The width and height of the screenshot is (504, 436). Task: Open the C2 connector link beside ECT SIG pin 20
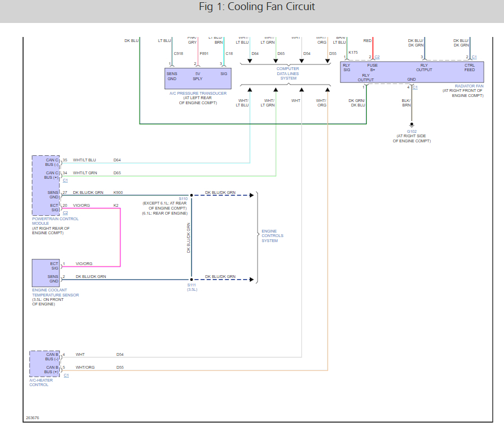pyautogui.click(x=66, y=213)
